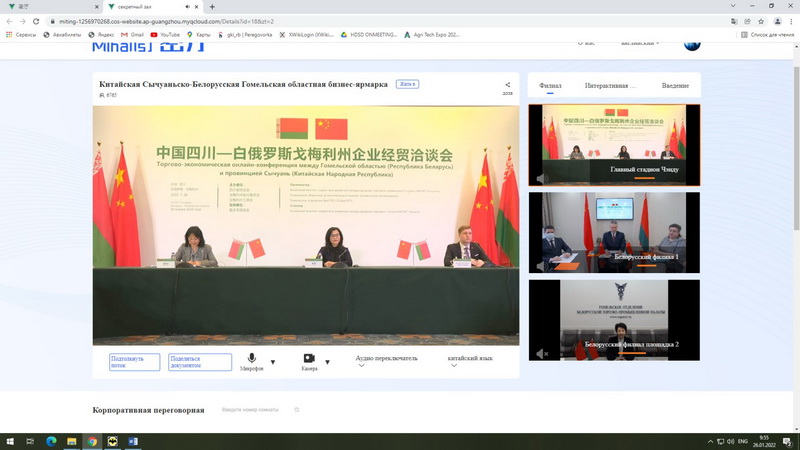Open Яндекс bookmark
Viewport: 800px width, 450px height.
[x=101, y=35]
